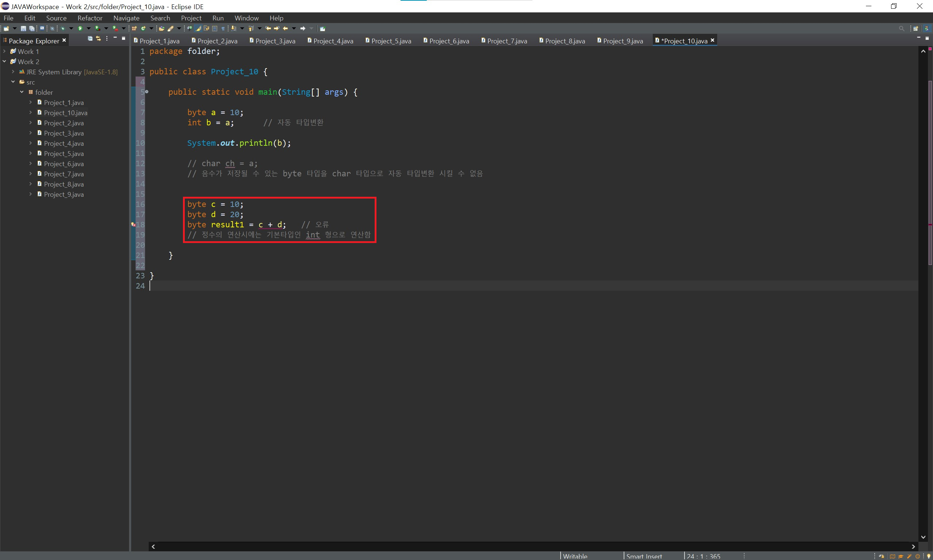
Task: Toggle Link with Editor in Package Explorer
Action: [98, 39]
